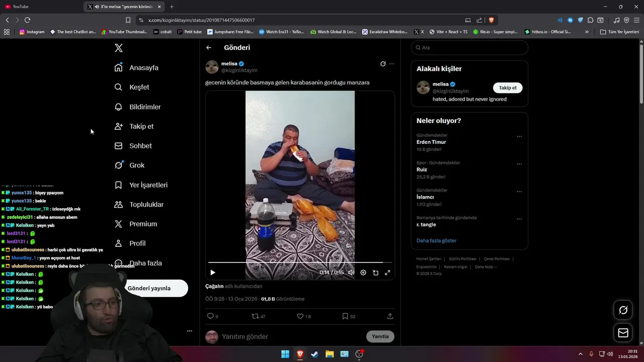The width and height of the screenshot is (644, 362).
Task: Close the X melisa tab
Action: (x=159, y=7)
